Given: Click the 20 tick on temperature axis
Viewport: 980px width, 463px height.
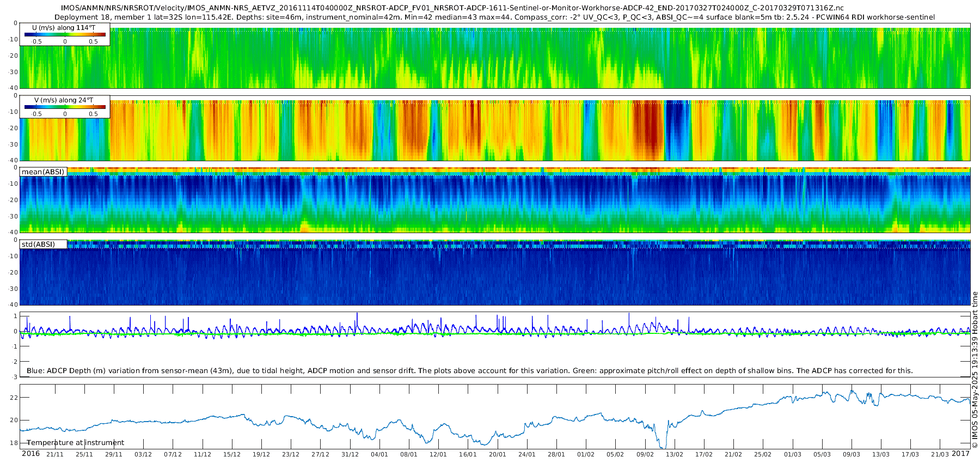Looking at the screenshot, I should pos(14,420).
